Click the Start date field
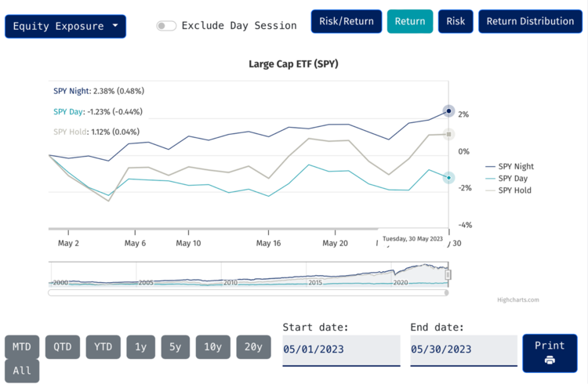588x384 pixels. [341, 350]
